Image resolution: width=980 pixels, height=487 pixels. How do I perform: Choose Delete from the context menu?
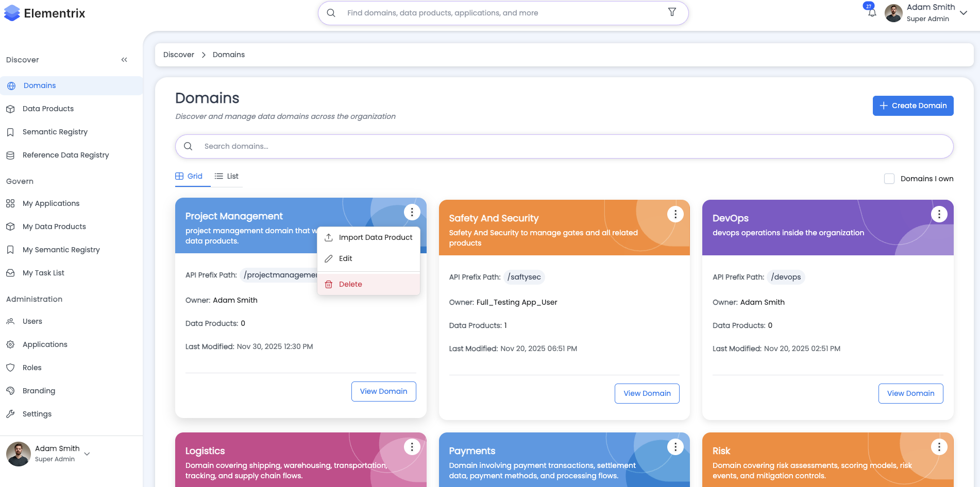click(x=369, y=284)
